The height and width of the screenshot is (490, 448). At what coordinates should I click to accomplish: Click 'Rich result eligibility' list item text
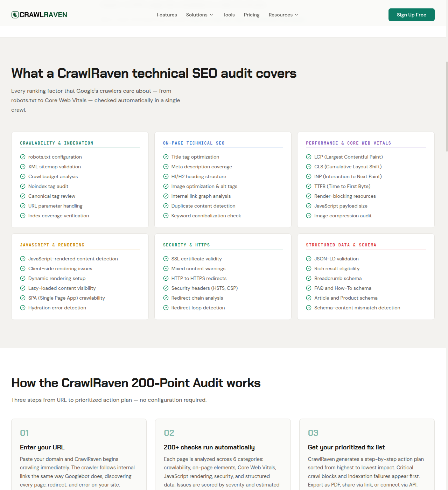[x=337, y=268]
